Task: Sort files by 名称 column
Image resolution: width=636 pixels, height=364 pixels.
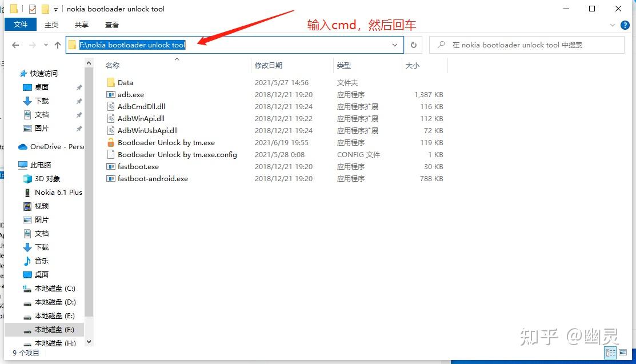Action: 113,65
